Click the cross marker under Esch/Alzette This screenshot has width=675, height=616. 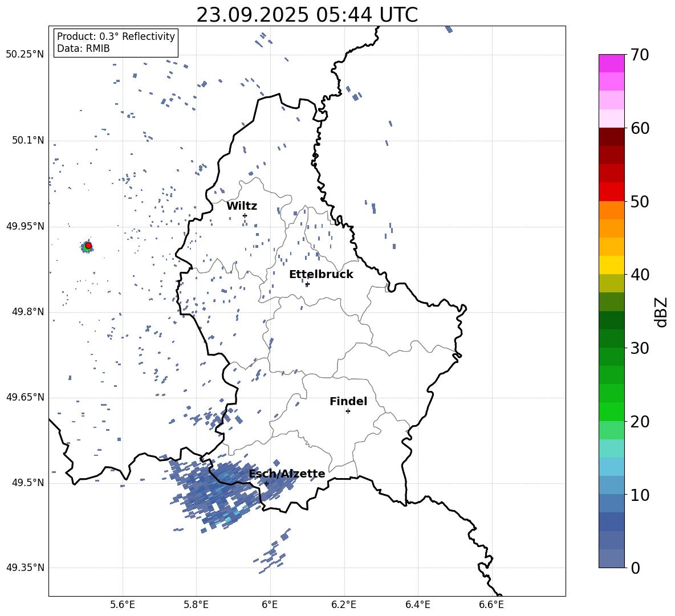(x=266, y=483)
